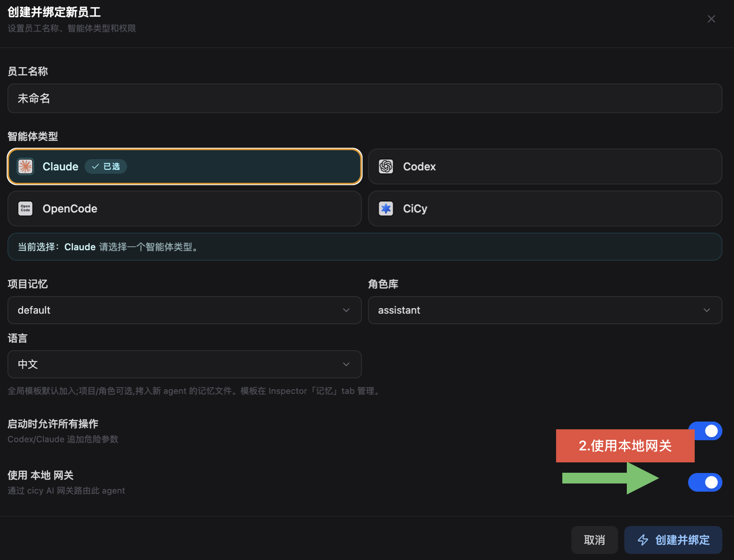This screenshot has width=734, height=560.
Task: Click the CiCy blue star icon
Action: (386, 208)
